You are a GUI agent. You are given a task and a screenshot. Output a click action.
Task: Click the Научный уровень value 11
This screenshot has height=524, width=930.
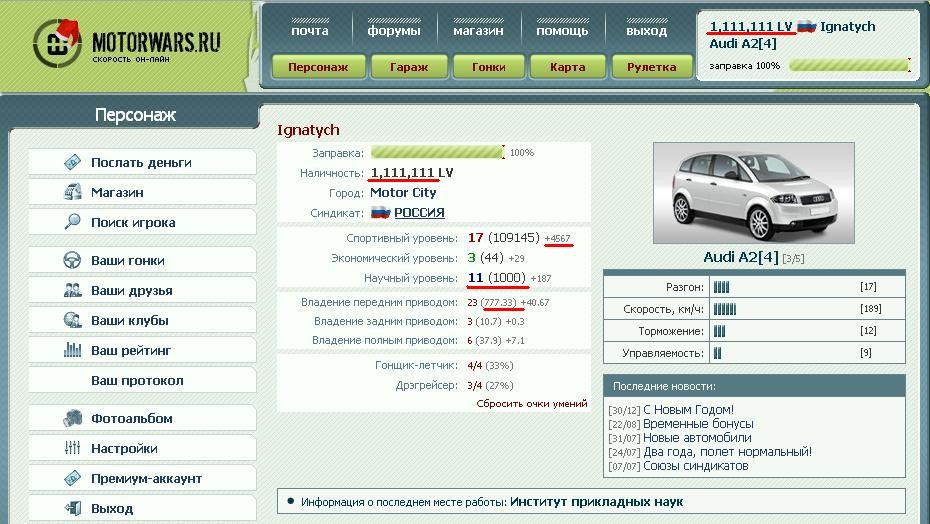click(x=475, y=278)
